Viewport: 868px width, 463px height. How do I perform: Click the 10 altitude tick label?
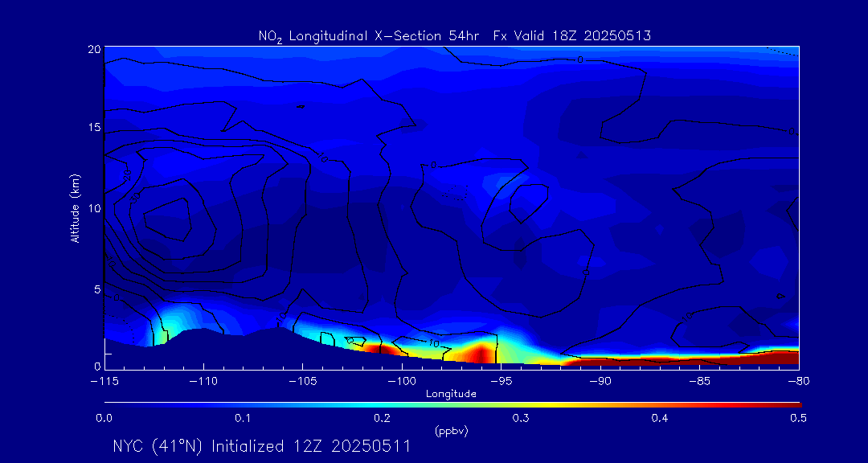click(x=93, y=207)
